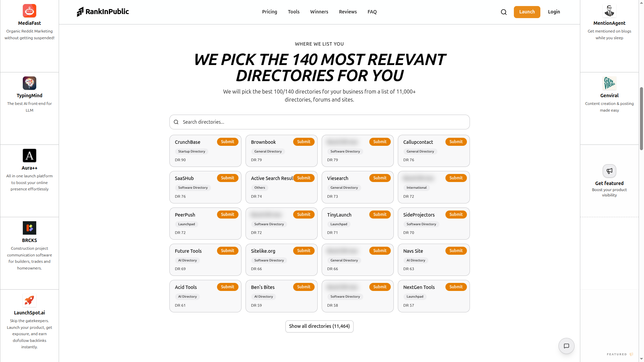
Task: Open the BRCKS sponsor icon
Action: point(30,228)
